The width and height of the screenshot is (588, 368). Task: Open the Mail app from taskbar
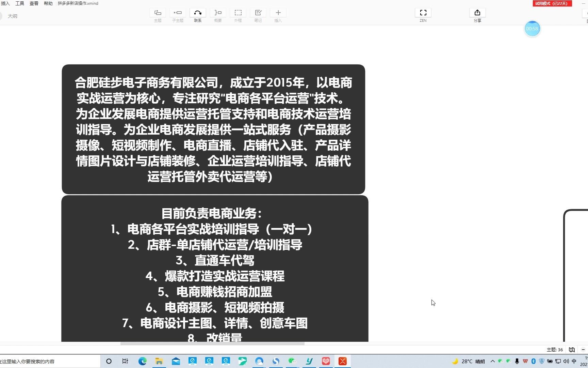[x=176, y=361]
